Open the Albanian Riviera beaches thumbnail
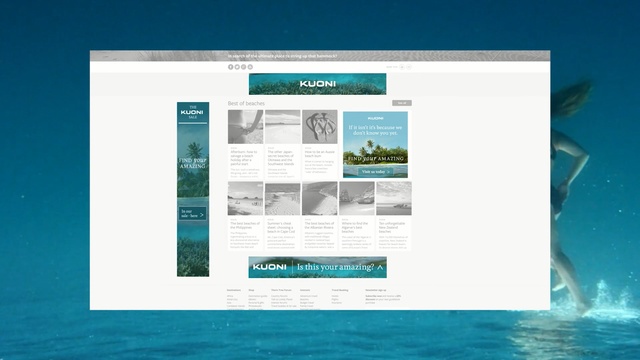 320,199
